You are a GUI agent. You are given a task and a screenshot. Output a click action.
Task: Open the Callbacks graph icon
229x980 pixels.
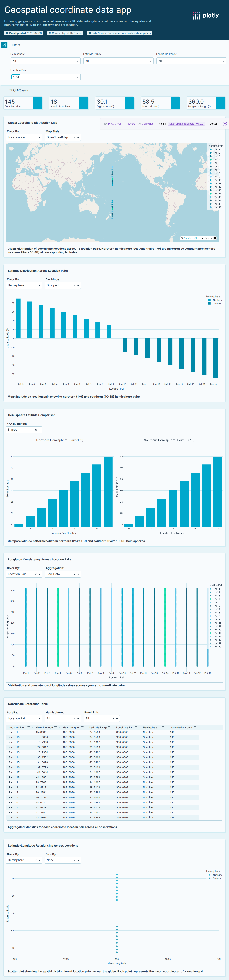click(x=145, y=124)
